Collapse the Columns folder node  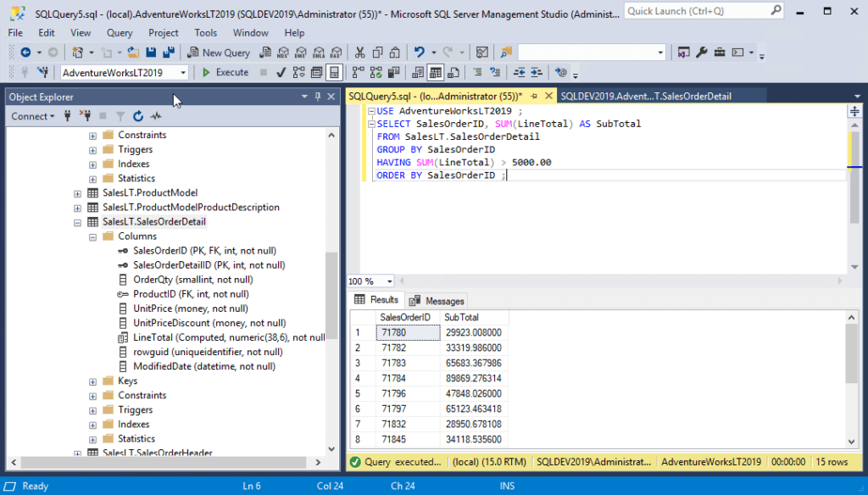click(x=93, y=236)
